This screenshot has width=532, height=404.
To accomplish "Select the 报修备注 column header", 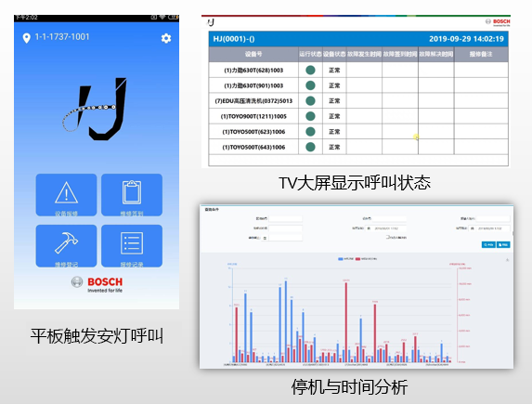I will pyautogui.click(x=481, y=54).
